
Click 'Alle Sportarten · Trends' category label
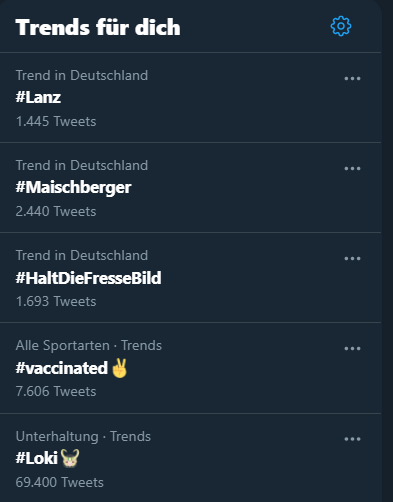click(89, 345)
